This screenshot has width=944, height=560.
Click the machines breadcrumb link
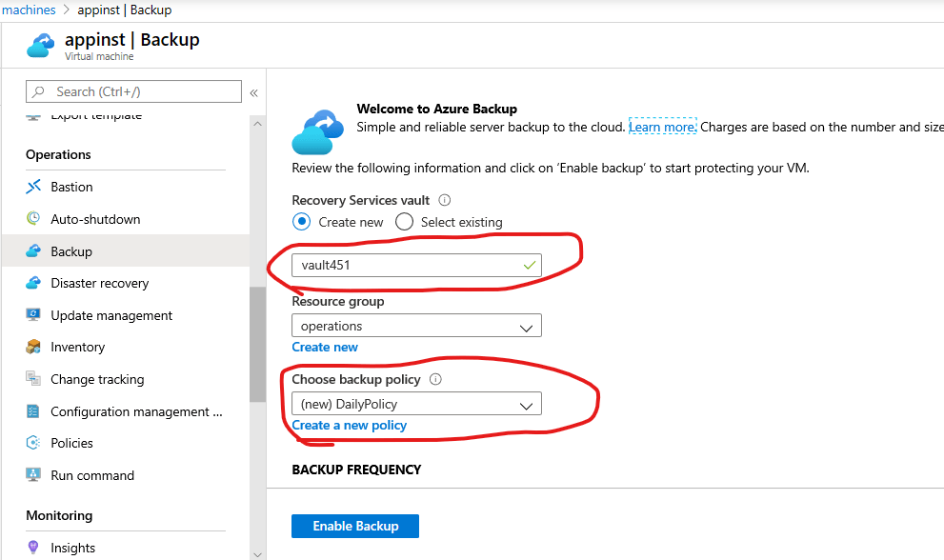click(x=29, y=10)
